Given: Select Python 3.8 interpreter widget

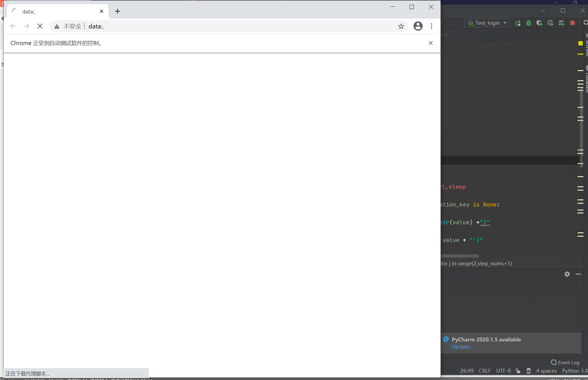Looking at the screenshot, I should (575, 371).
